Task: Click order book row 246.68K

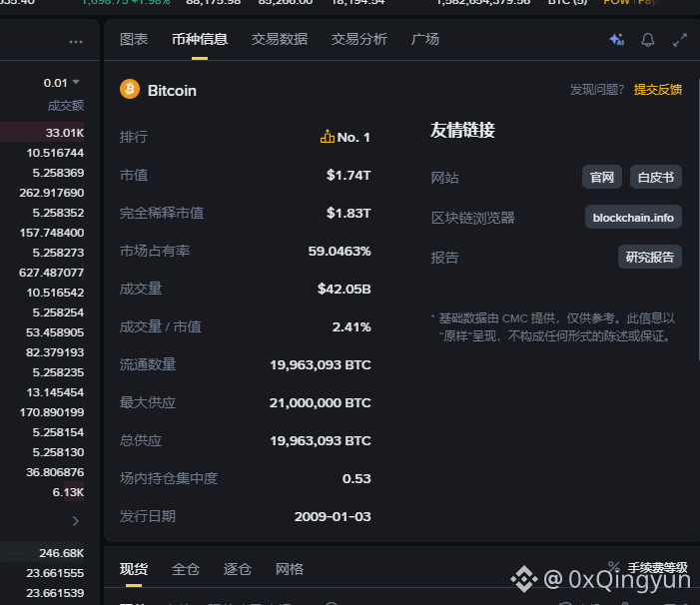Action: click(x=61, y=553)
